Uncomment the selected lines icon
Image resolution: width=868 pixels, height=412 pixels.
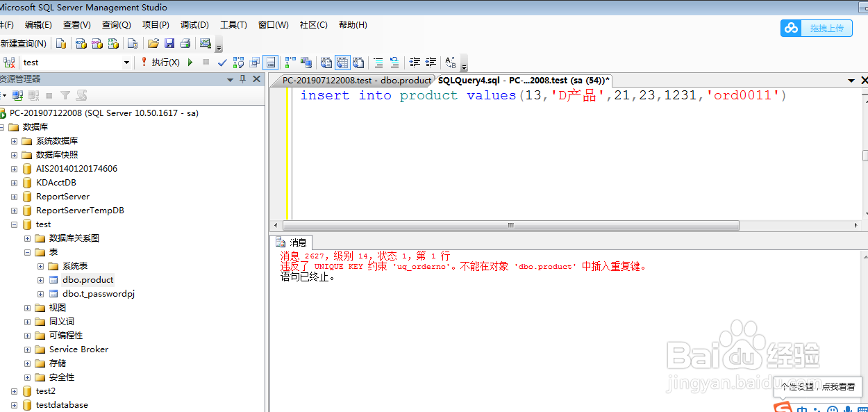[394, 63]
